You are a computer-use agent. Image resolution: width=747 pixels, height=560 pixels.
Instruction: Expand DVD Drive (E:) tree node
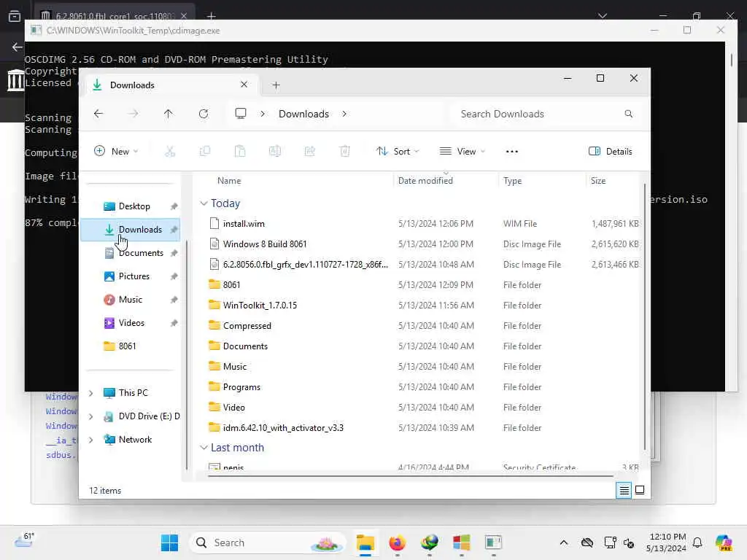[x=91, y=416]
